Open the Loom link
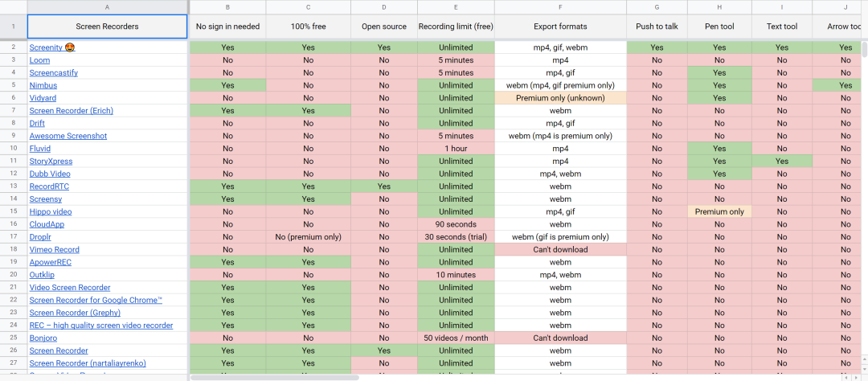The image size is (868, 381). [x=39, y=60]
